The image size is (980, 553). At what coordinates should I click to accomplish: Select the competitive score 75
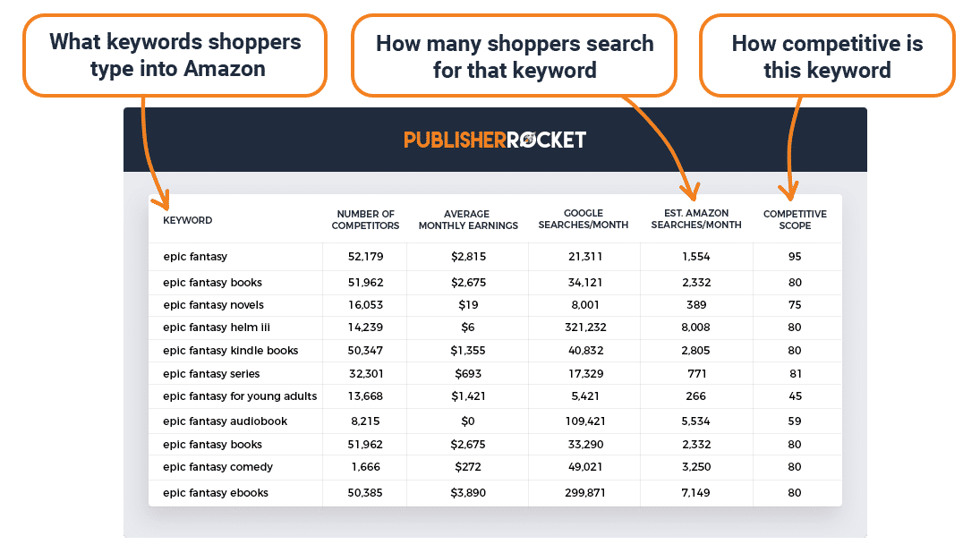[795, 305]
